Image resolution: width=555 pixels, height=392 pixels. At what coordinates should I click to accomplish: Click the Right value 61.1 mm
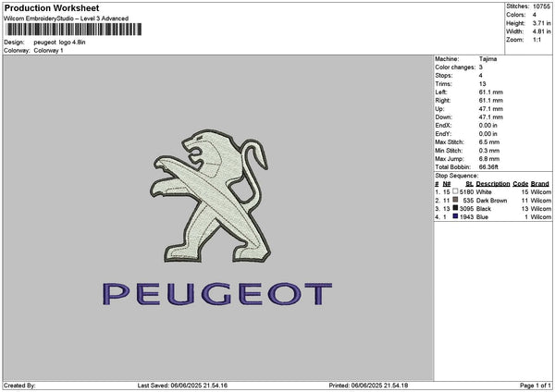click(x=490, y=101)
